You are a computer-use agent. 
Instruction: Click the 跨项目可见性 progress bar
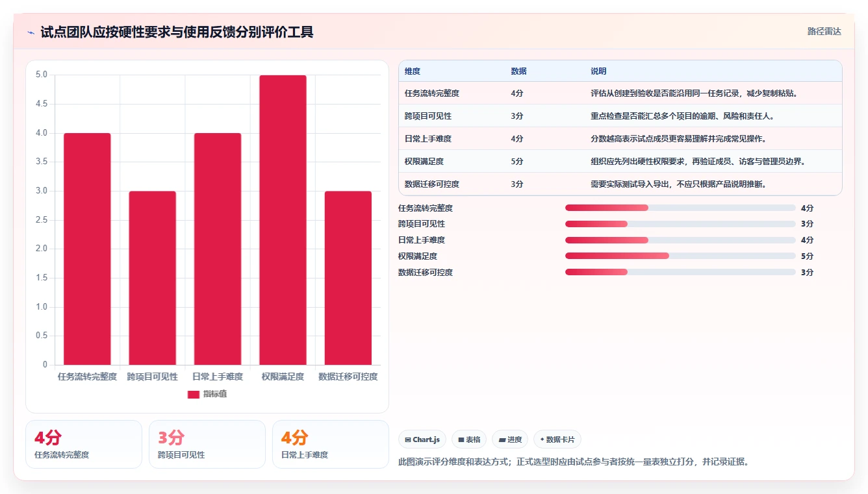pyautogui.click(x=680, y=224)
